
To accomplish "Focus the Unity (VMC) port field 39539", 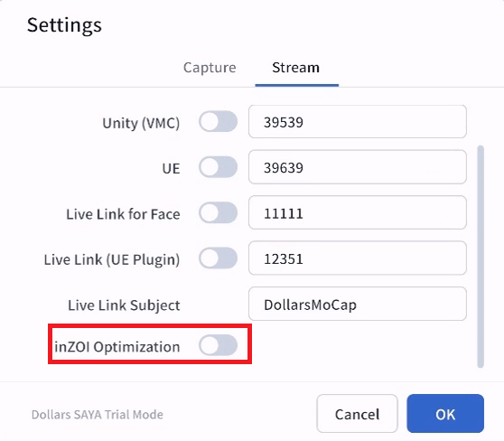I will (x=358, y=122).
